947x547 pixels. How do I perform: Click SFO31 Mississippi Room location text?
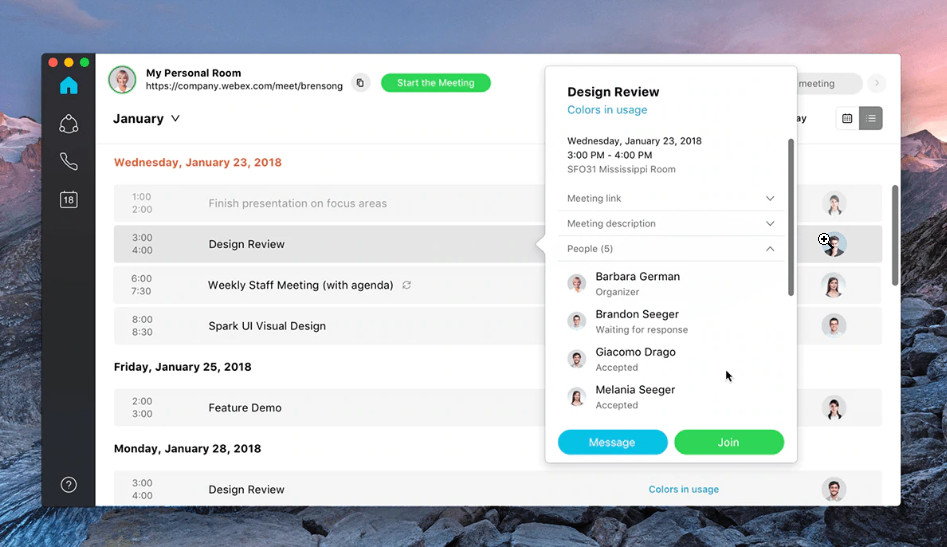pos(621,170)
